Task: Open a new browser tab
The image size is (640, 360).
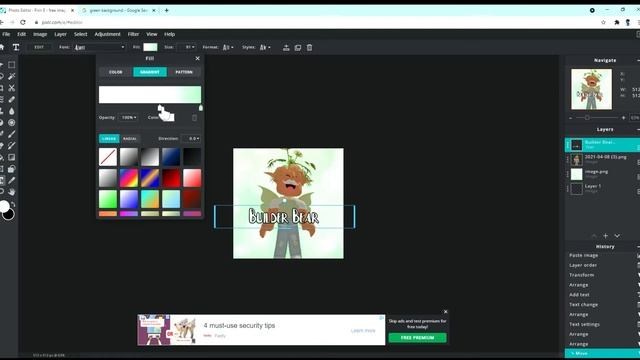Action: click(167, 10)
